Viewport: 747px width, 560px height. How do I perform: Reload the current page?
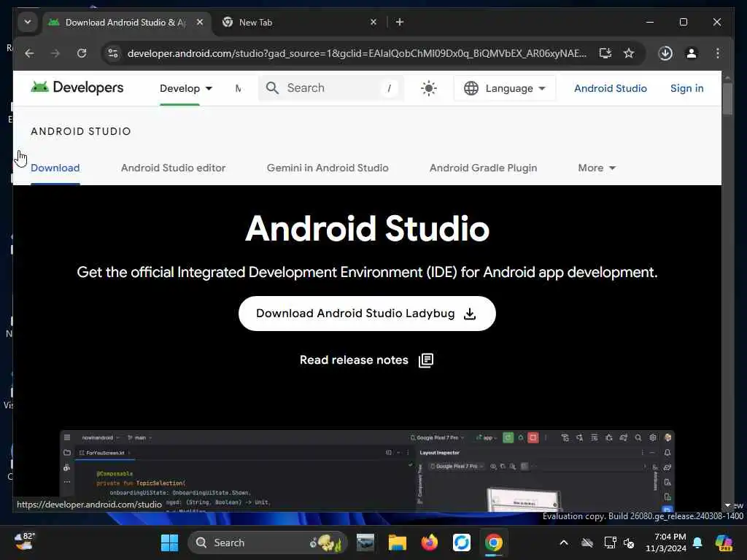pyautogui.click(x=82, y=53)
